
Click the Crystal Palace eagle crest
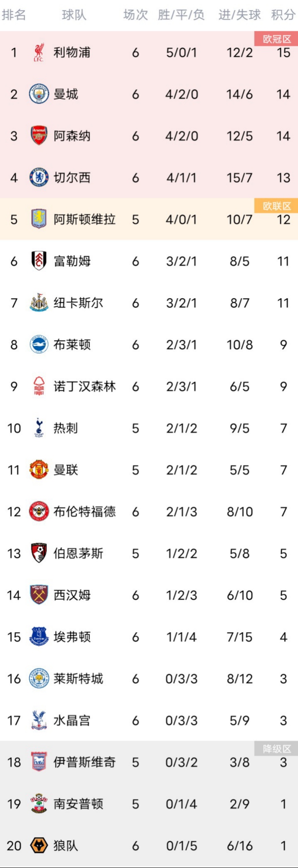[x=39, y=720]
